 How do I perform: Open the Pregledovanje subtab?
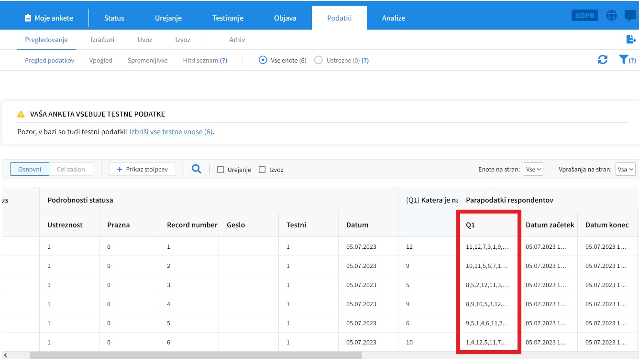click(x=46, y=40)
